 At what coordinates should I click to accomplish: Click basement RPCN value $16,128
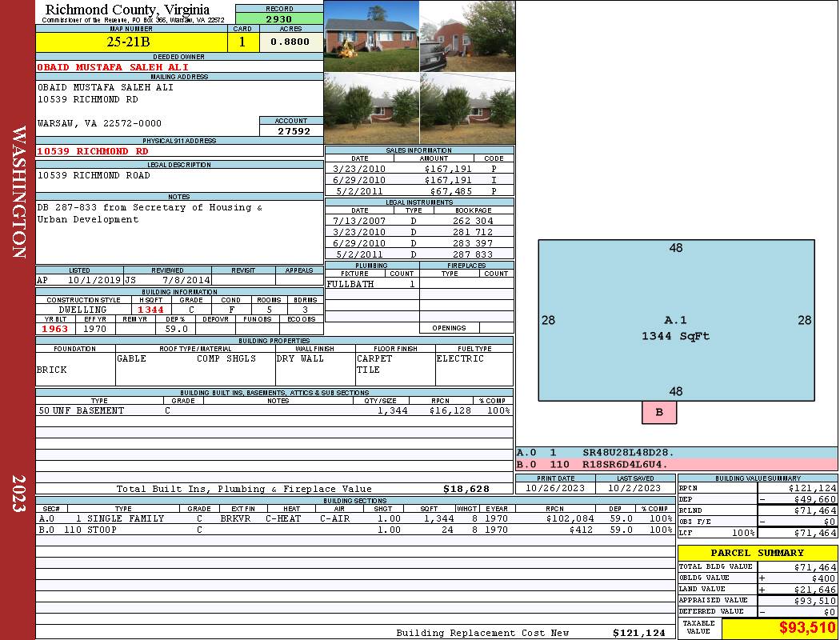point(450,410)
